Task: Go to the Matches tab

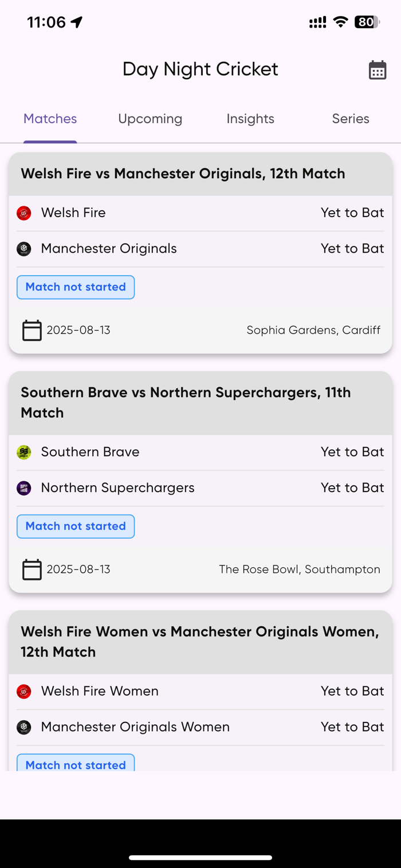Action: pyautogui.click(x=50, y=119)
